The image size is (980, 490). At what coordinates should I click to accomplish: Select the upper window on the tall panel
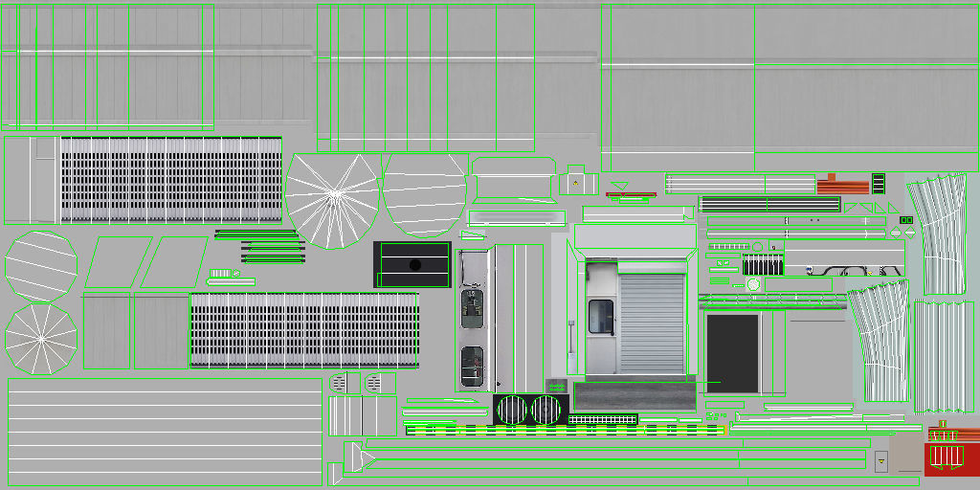(472, 308)
